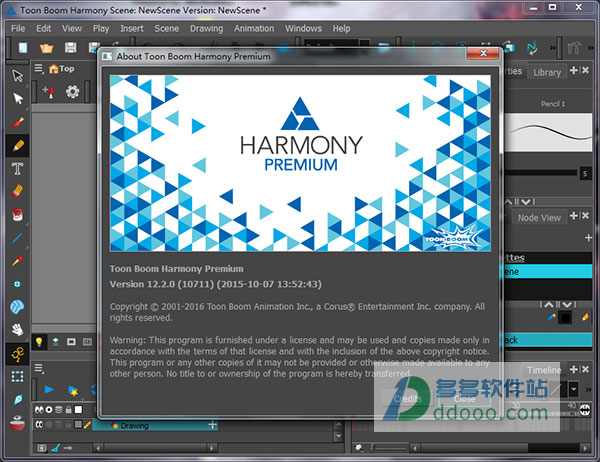Select the yellow Animate mode figure icon
This screenshot has height=462, width=600.
pyautogui.click(x=18, y=354)
